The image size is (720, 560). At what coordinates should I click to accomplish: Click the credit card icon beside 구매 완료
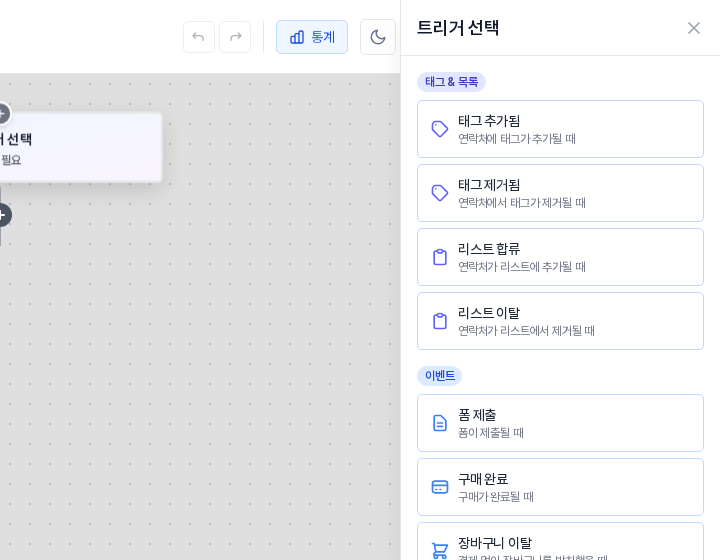coord(440,487)
